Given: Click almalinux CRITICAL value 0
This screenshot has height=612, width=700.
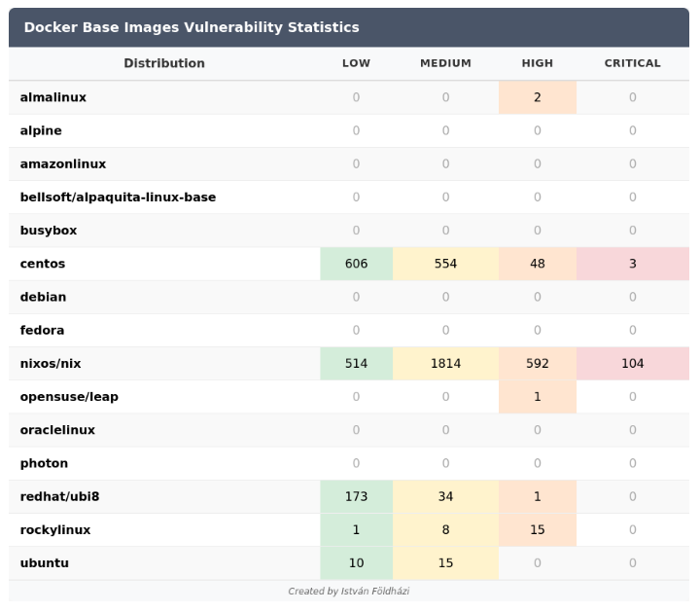Looking at the screenshot, I should click(x=633, y=97).
